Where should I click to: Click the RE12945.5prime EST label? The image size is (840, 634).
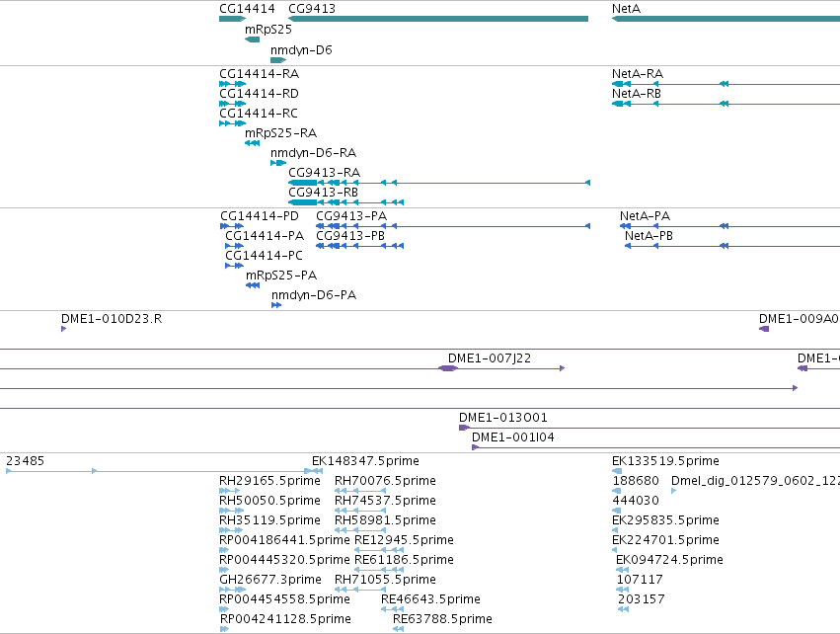(405, 541)
